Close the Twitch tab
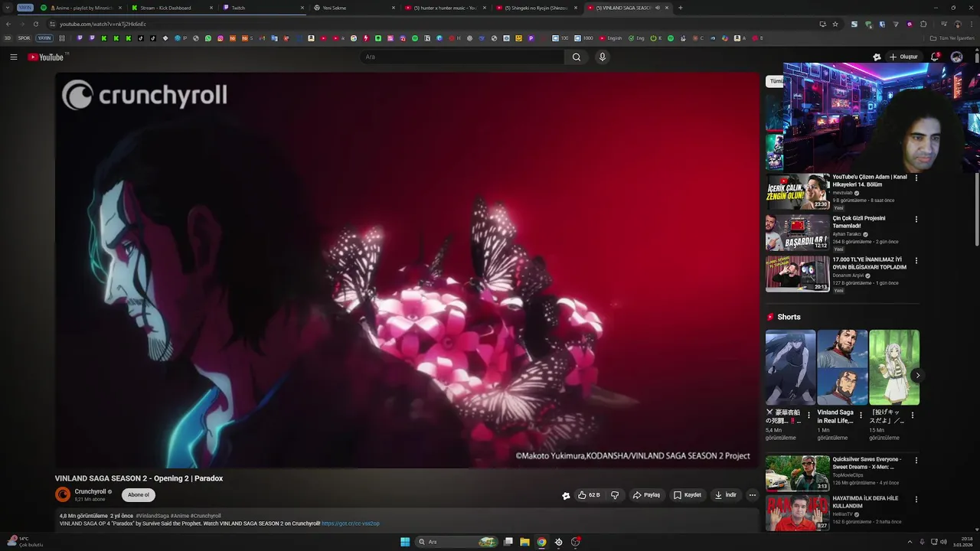The image size is (980, 551). pos(302,8)
